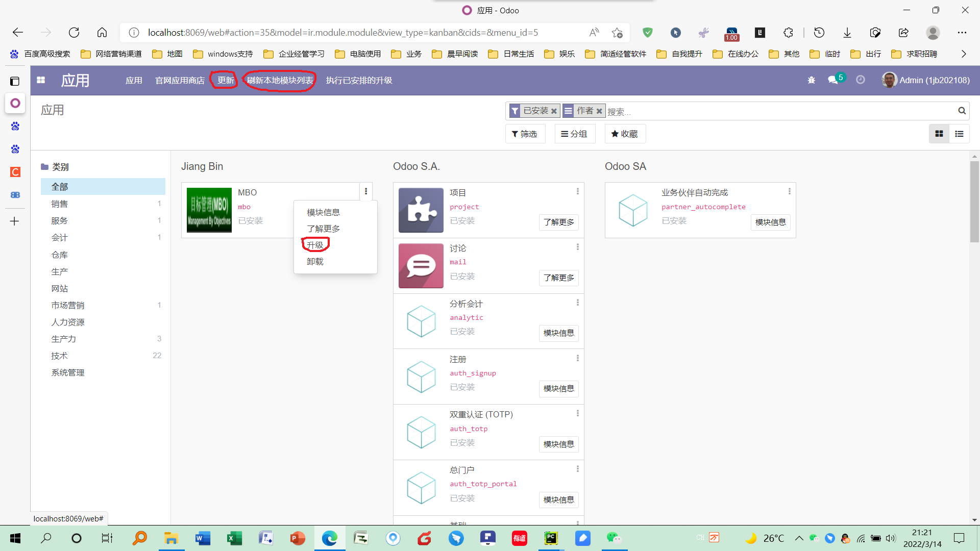The width and height of the screenshot is (980, 551).
Task: Open the conversations chat icon with badge 5
Action: click(836, 79)
